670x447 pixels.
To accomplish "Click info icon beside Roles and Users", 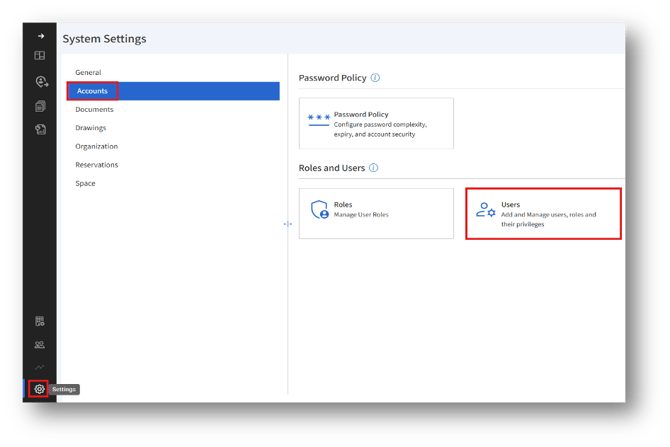I will click(x=373, y=168).
